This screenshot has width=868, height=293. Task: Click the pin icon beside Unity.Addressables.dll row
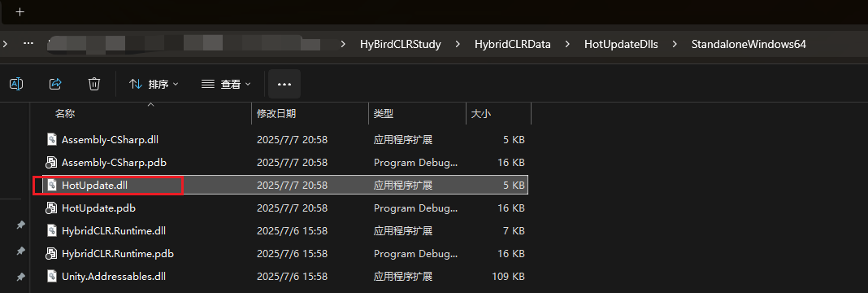pyautogui.click(x=20, y=276)
